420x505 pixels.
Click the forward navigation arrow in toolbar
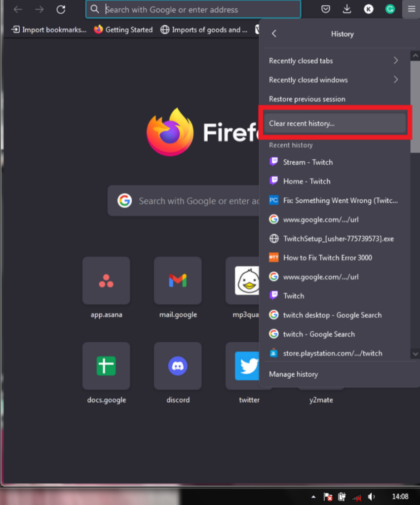tap(39, 9)
